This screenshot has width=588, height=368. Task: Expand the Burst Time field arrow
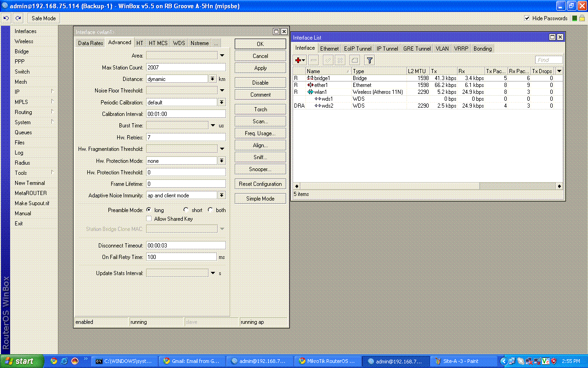(213, 126)
